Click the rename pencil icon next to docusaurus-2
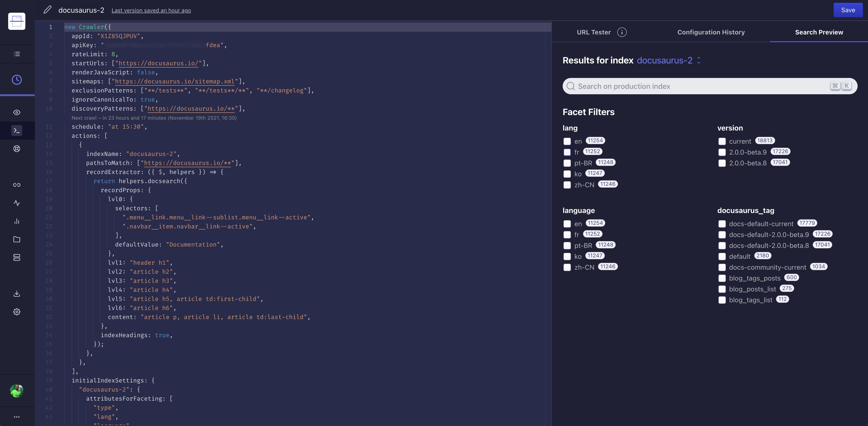This screenshot has width=868, height=426. tap(47, 10)
